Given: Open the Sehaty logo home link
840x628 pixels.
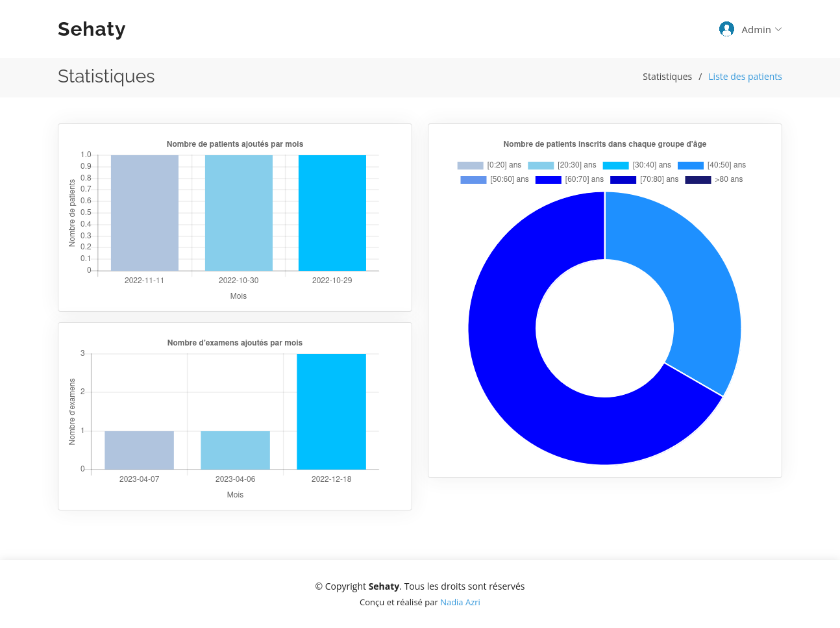Looking at the screenshot, I should click(x=92, y=29).
